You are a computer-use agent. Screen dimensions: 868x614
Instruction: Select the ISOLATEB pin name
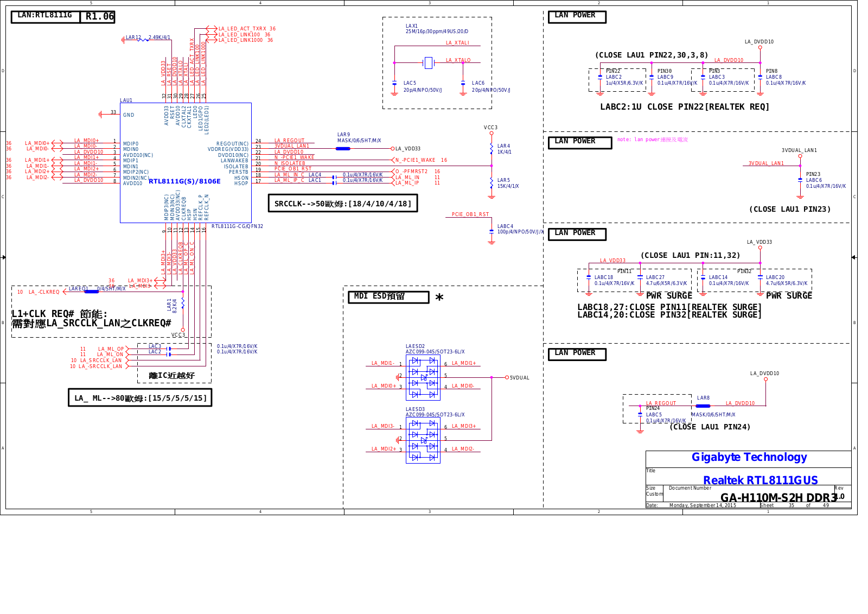tap(236, 167)
